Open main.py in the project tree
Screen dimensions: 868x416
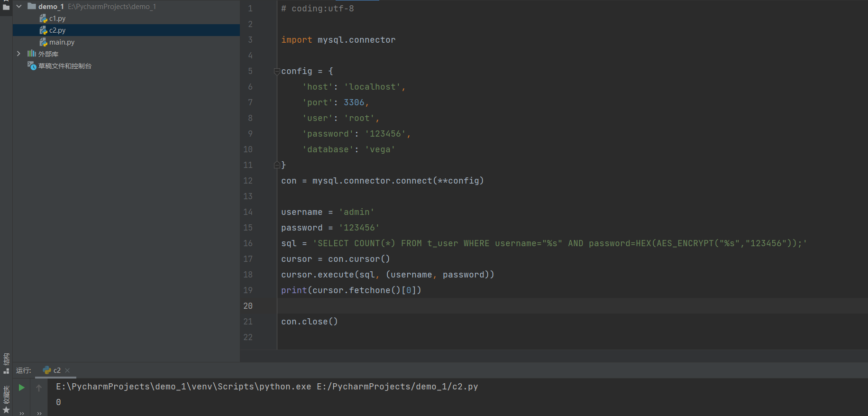click(62, 42)
